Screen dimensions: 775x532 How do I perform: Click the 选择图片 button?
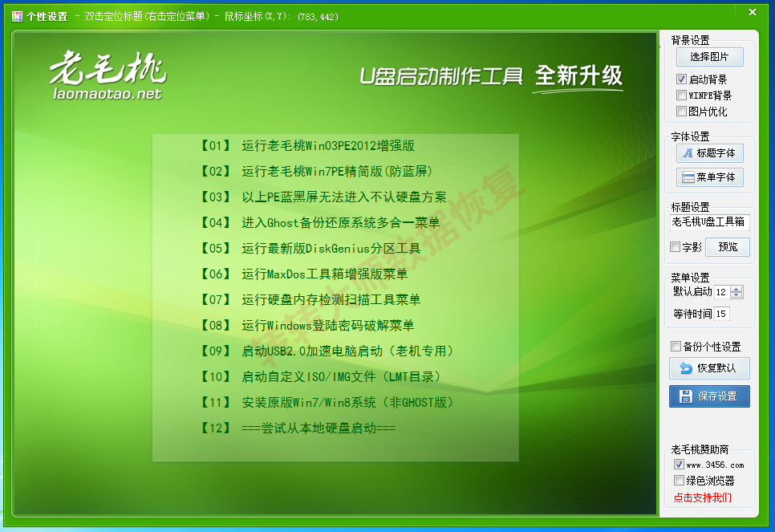tap(709, 57)
